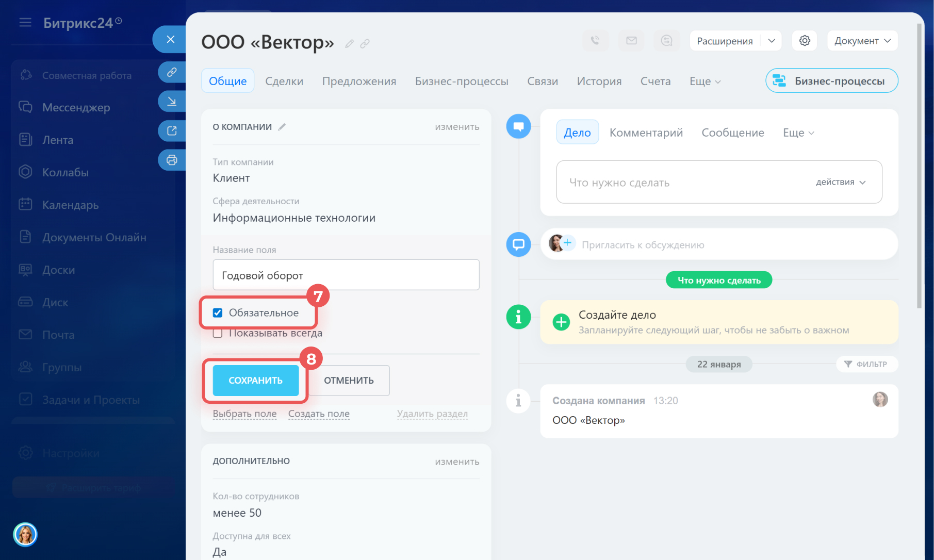Click the email envelope icon in header

tap(631, 41)
